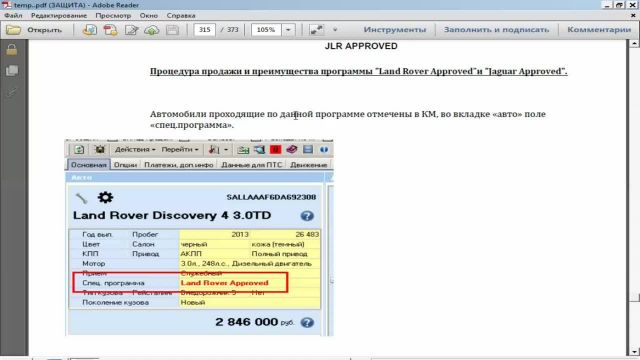The height and width of the screenshot is (360, 640).
Task: Click the create PDF icon in toolbar
Action: tap(110, 30)
